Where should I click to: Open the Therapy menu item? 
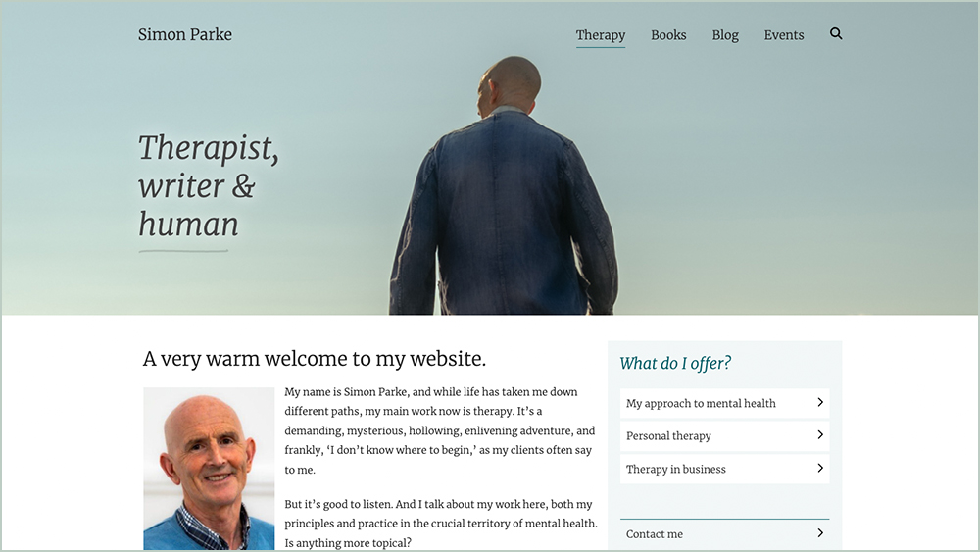coord(600,35)
